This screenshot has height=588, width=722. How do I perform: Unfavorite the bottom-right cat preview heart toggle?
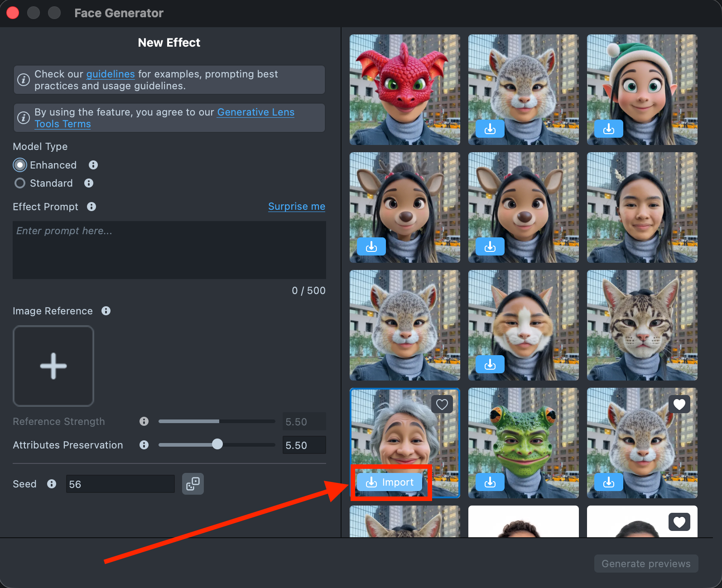coord(679,404)
